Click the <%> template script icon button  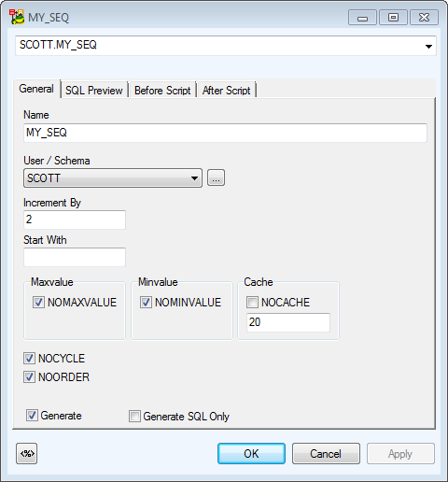[26, 453]
